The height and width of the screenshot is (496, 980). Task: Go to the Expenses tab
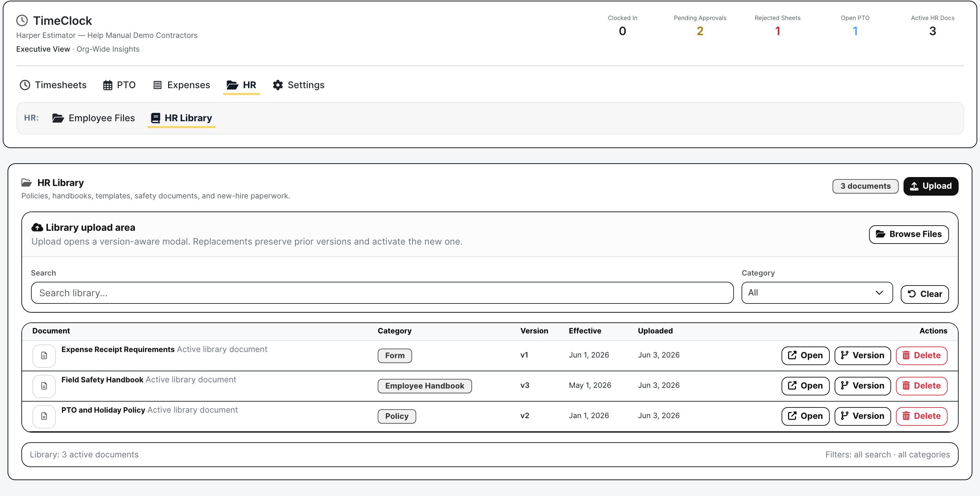click(181, 85)
